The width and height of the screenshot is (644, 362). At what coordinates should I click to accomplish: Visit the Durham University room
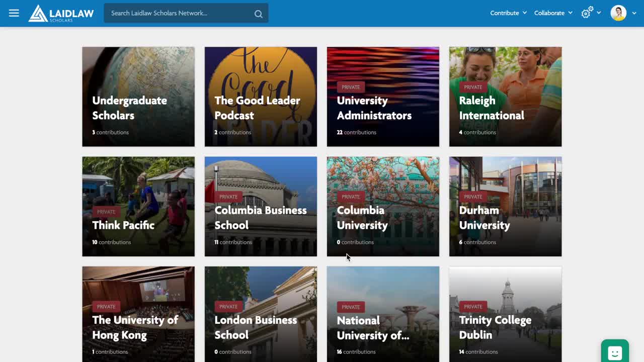tap(505, 206)
